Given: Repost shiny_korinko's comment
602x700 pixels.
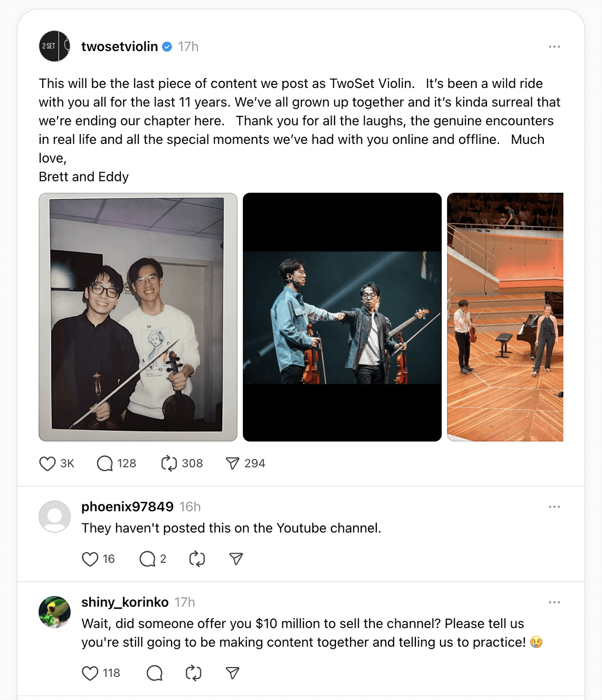Looking at the screenshot, I should coord(194,673).
